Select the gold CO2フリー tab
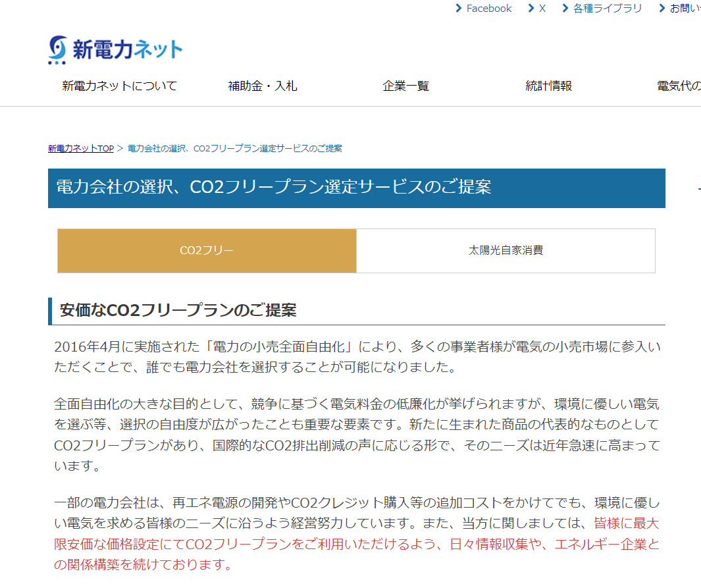 click(207, 250)
